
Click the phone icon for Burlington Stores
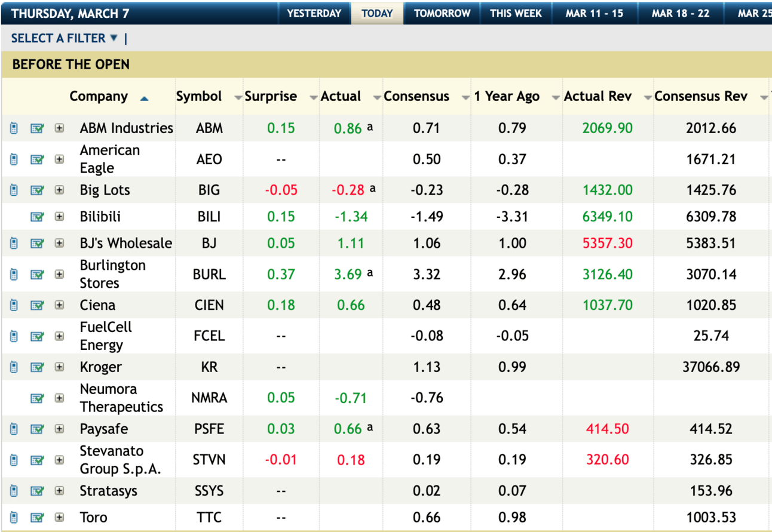[14, 275]
